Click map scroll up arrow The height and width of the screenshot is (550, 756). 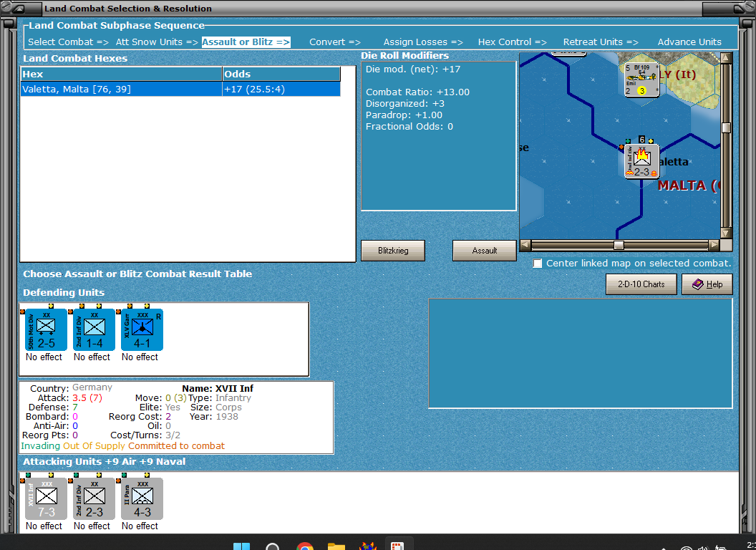click(726, 59)
